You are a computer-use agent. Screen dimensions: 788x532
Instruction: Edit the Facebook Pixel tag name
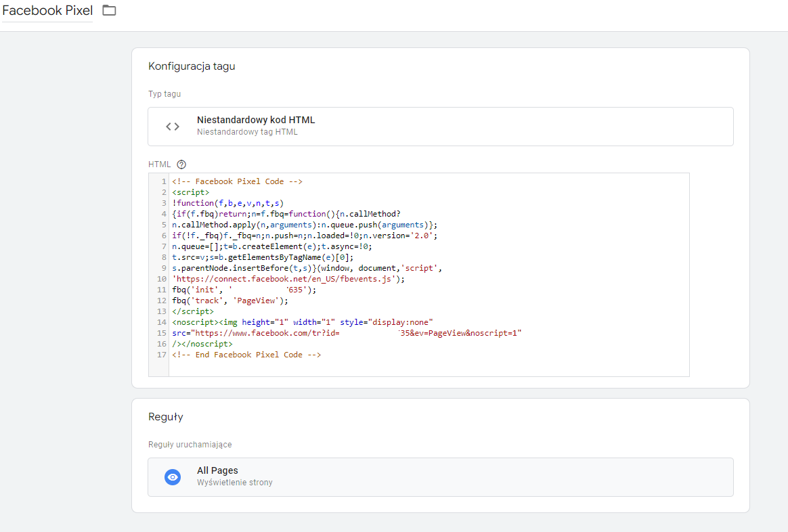click(x=47, y=12)
